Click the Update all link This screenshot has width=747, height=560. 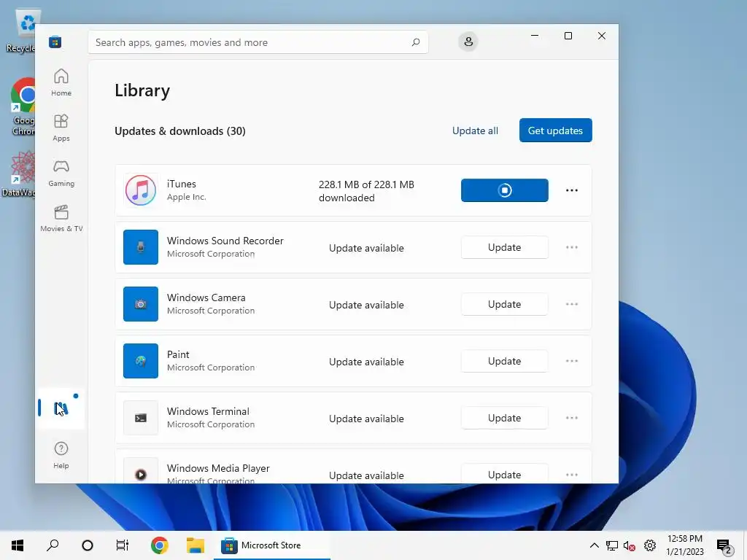coord(475,131)
